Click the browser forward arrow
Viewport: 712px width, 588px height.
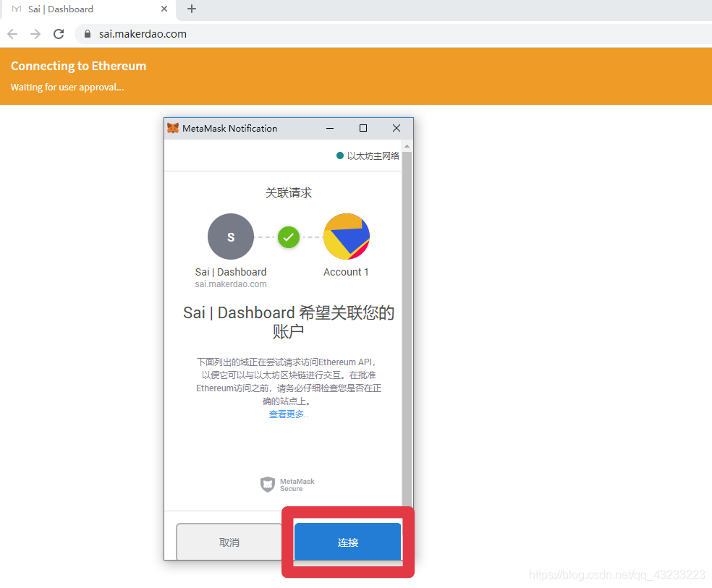pyautogui.click(x=35, y=34)
